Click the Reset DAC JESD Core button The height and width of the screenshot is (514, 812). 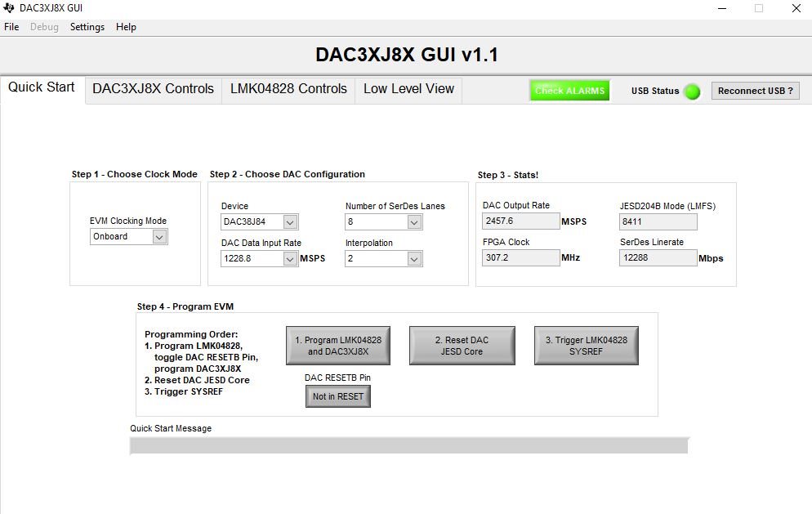click(x=462, y=346)
